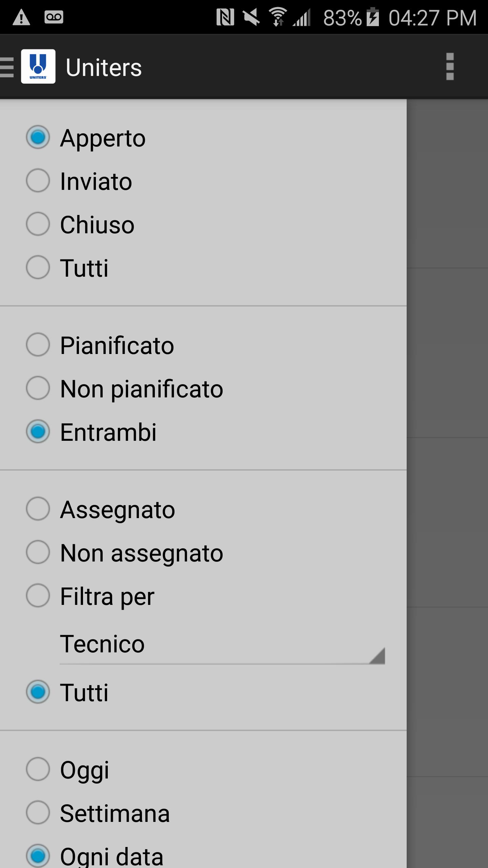The image size is (488, 868).
Task: Tap the voicemail status bar icon
Action: (x=54, y=17)
